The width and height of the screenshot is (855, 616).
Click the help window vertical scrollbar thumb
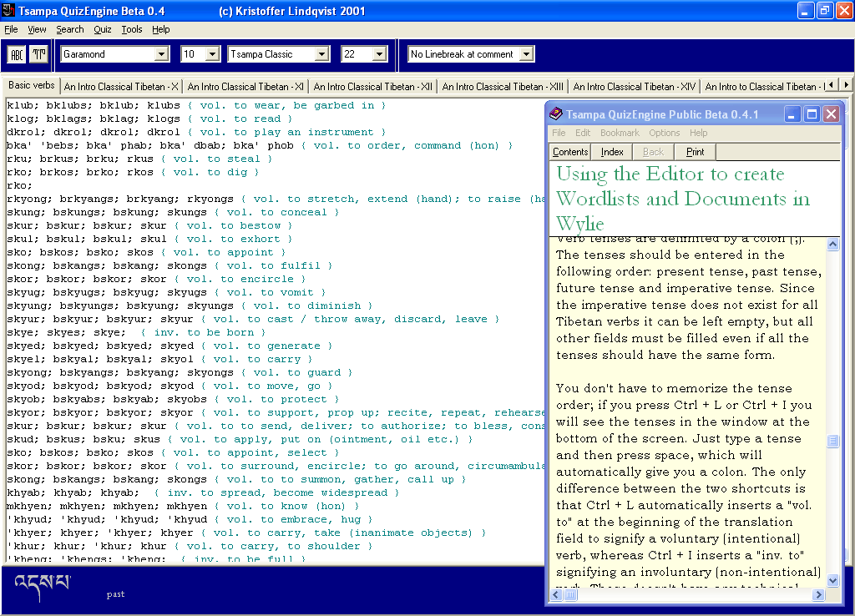(832, 441)
